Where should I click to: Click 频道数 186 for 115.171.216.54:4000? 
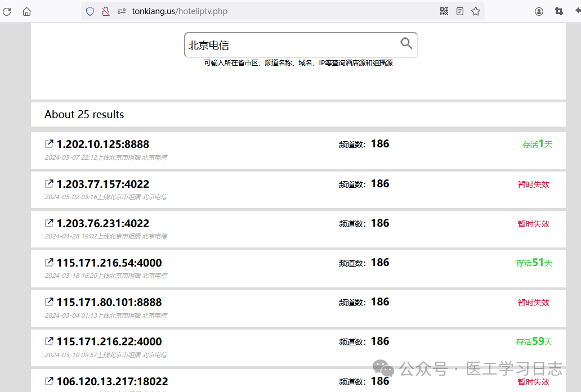tap(364, 263)
